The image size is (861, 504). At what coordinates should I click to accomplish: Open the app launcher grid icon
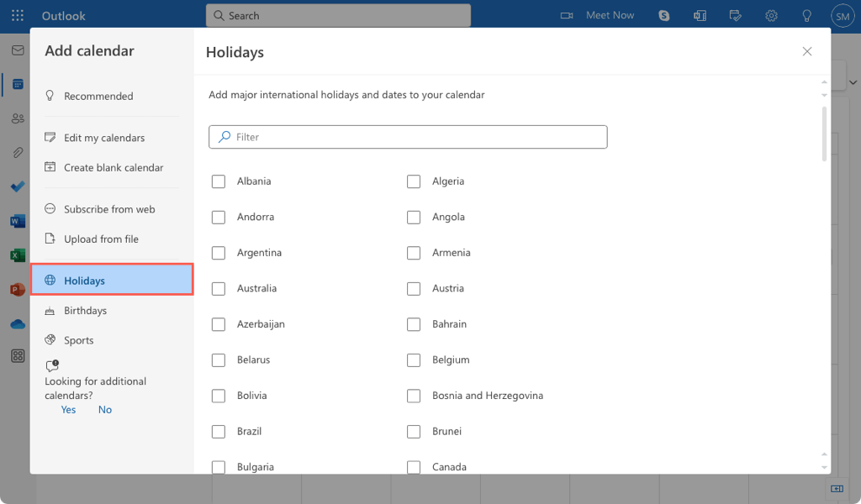[x=18, y=15]
